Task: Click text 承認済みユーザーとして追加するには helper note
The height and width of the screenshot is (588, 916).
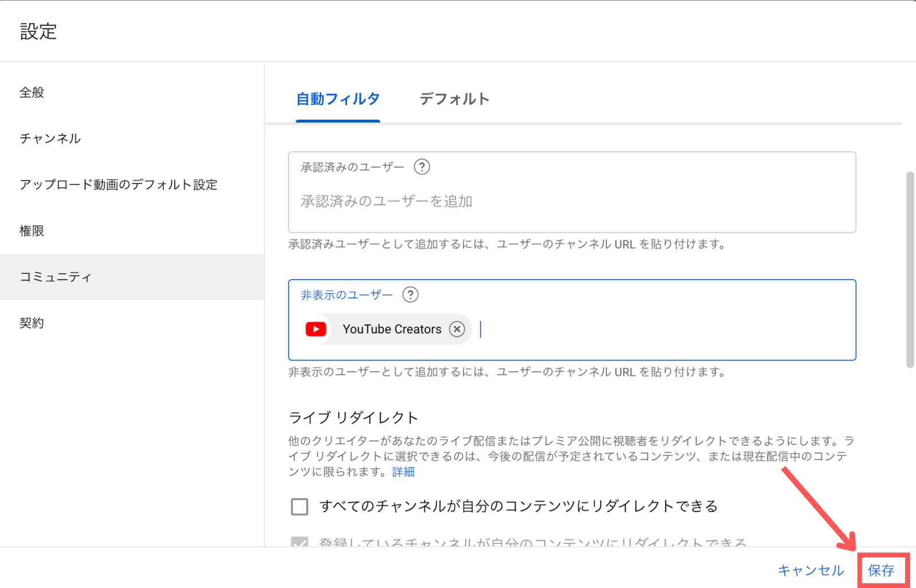Action: [x=507, y=244]
